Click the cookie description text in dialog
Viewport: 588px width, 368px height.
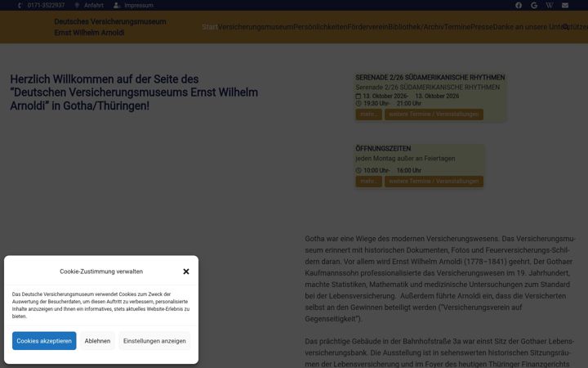100,305
